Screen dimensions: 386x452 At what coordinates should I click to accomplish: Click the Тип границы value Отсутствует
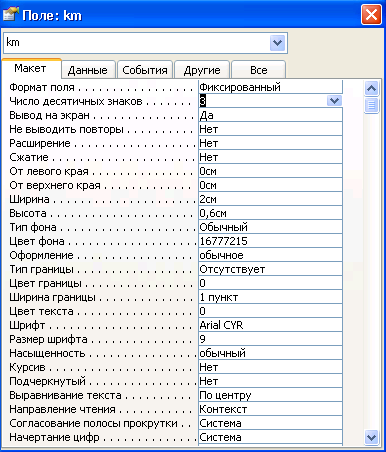pos(270,269)
